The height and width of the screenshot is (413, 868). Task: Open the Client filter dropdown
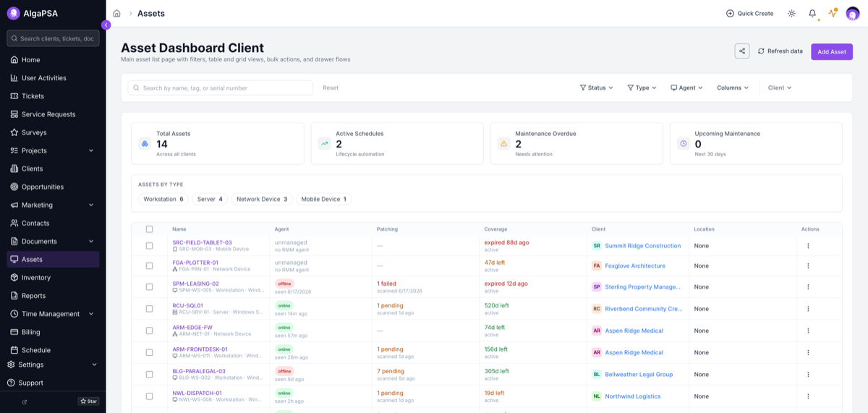[x=780, y=88]
